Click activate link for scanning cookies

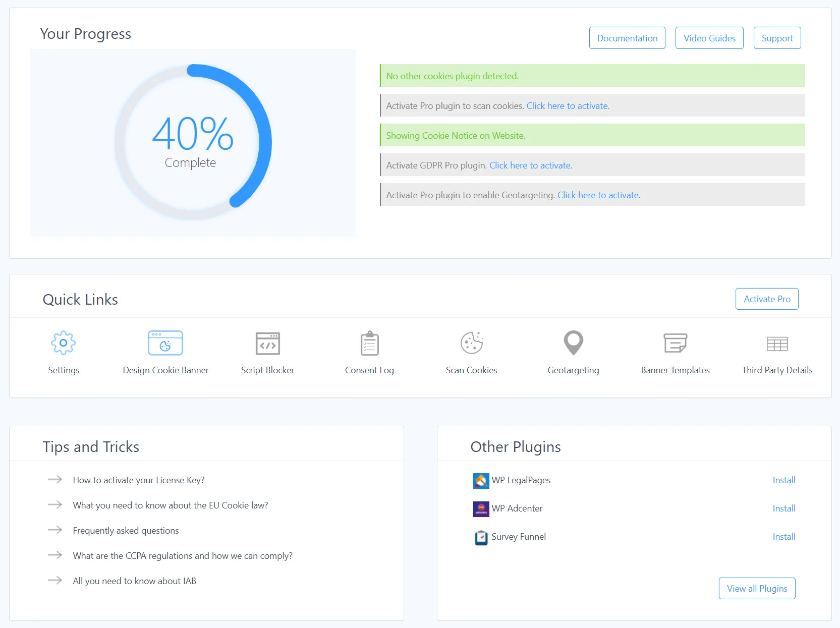[568, 106]
